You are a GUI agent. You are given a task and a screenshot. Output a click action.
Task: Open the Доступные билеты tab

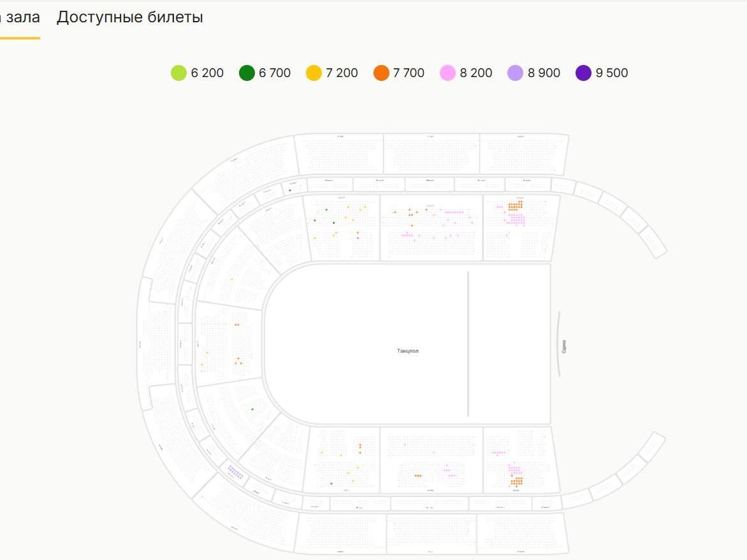click(130, 17)
